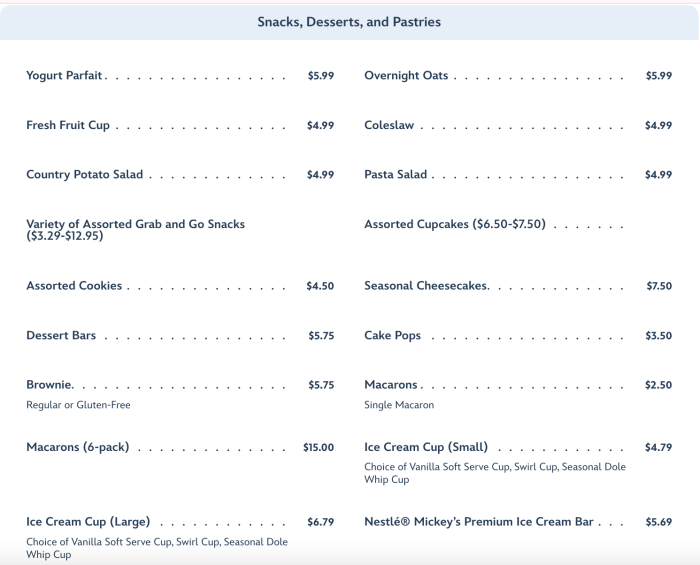
Task: Select the Ice Cream Cup (Large) item
Action: point(88,522)
